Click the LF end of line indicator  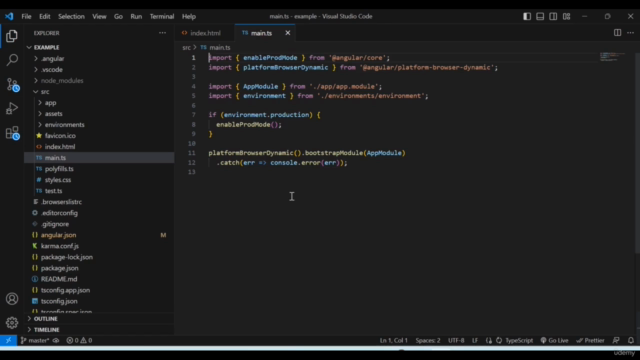475,340
